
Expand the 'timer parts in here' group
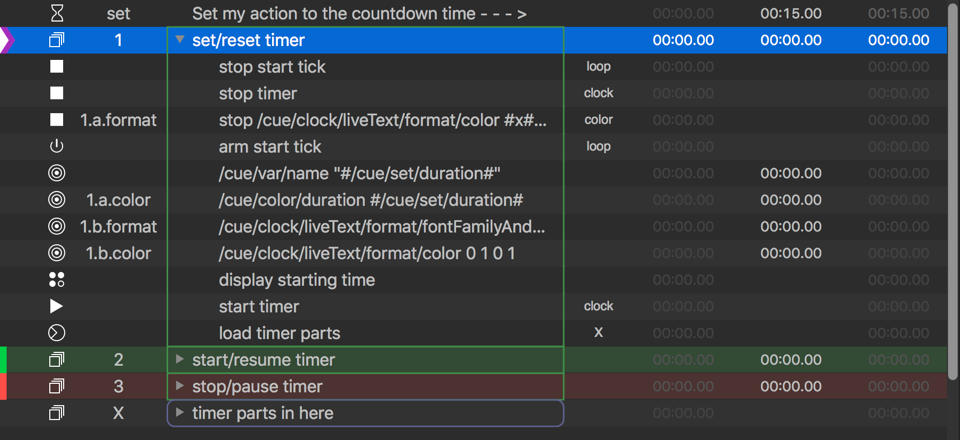point(180,413)
